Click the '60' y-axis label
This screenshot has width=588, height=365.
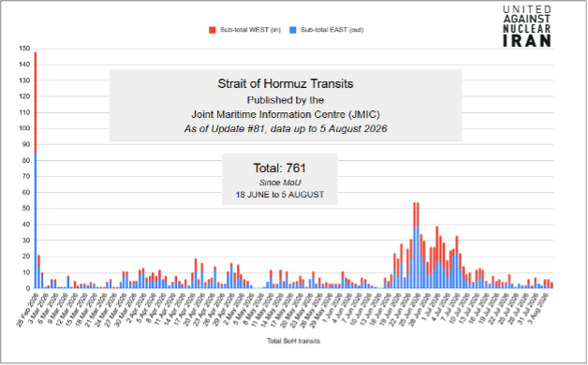coord(26,192)
